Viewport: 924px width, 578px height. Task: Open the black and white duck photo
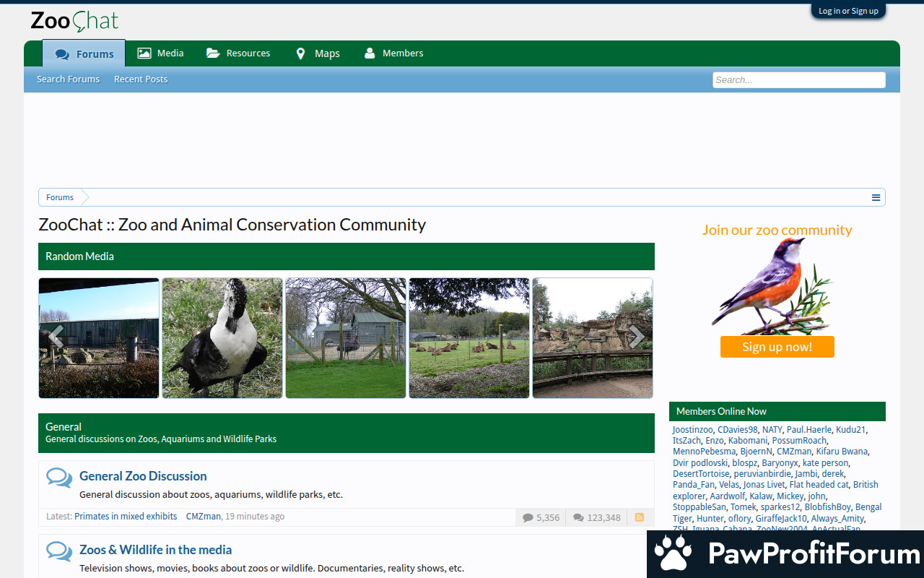click(x=222, y=338)
